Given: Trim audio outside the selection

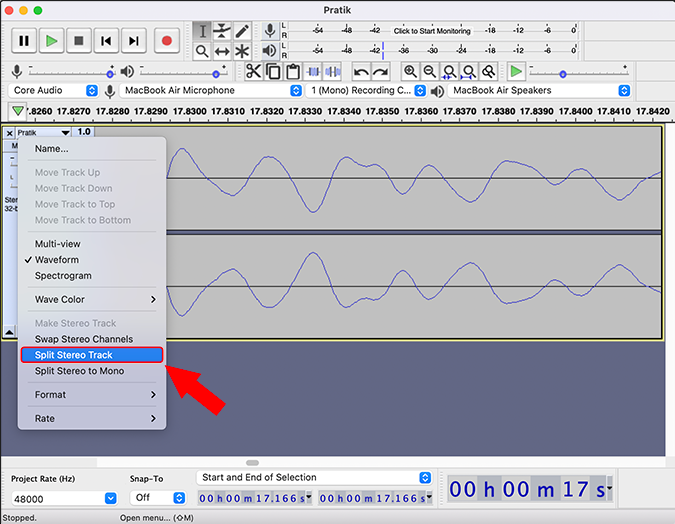Looking at the screenshot, I should coord(313,71).
